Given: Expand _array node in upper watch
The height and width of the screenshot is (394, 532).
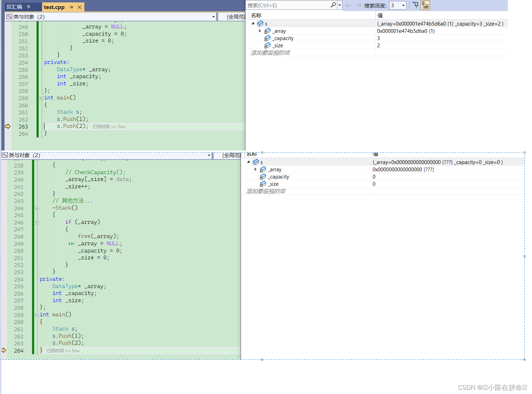Looking at the screenshot, I should coord(260,31).
